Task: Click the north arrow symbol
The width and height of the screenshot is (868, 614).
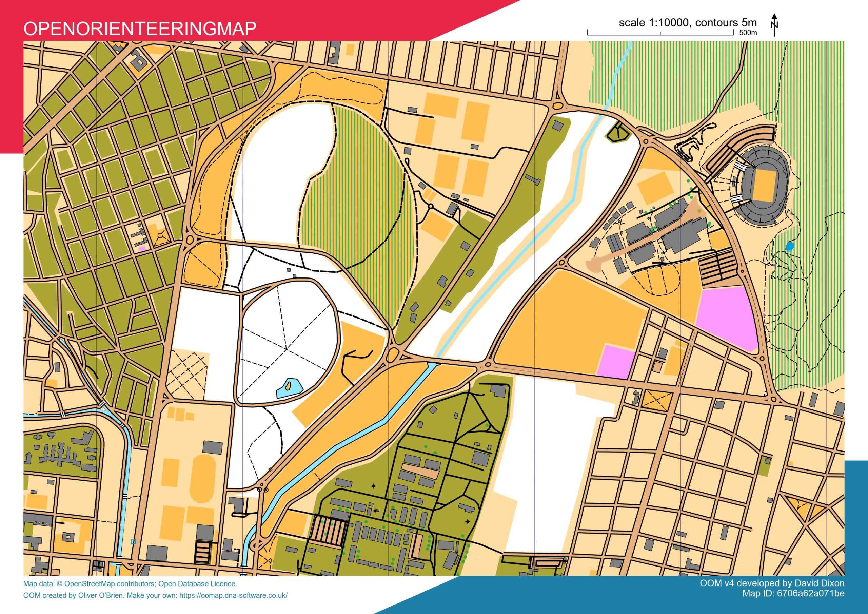Action: pos(774,25)
